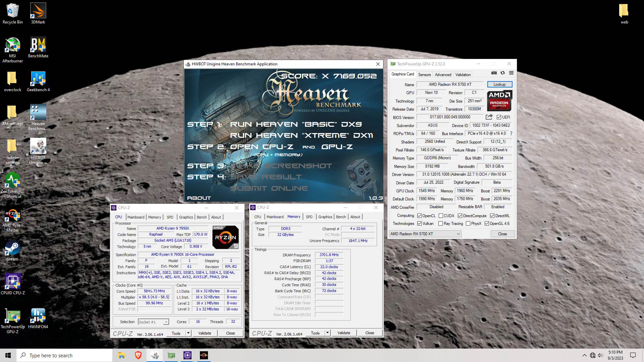Open the Steam desktop icon
This screenshot has height=362, width=644.
point(13,251)
